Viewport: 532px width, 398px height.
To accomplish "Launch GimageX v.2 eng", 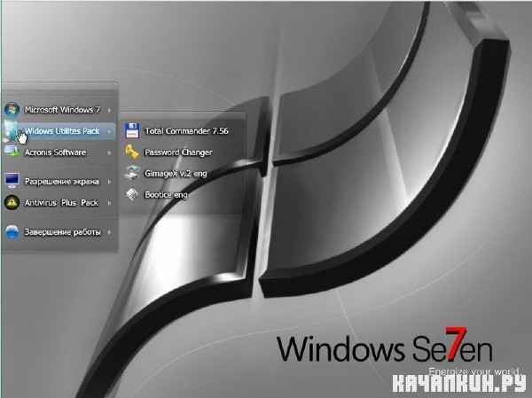I will tap(182, 174).
